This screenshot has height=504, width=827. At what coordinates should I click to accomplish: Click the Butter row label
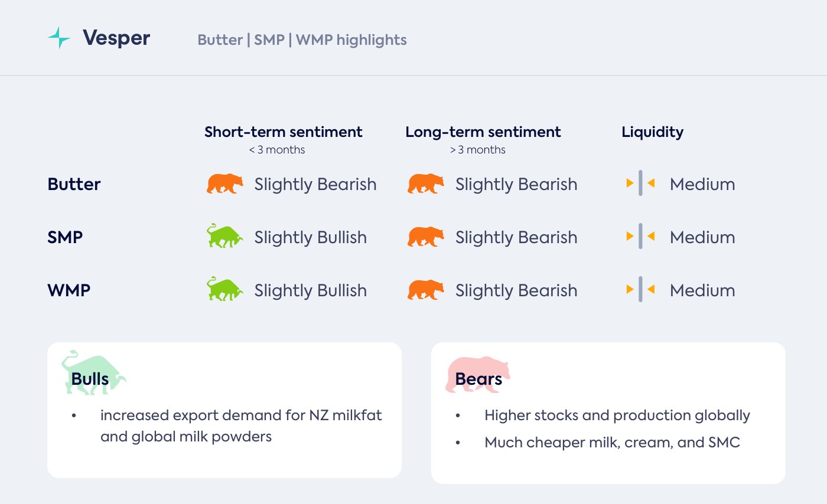[x=74, y=184]
